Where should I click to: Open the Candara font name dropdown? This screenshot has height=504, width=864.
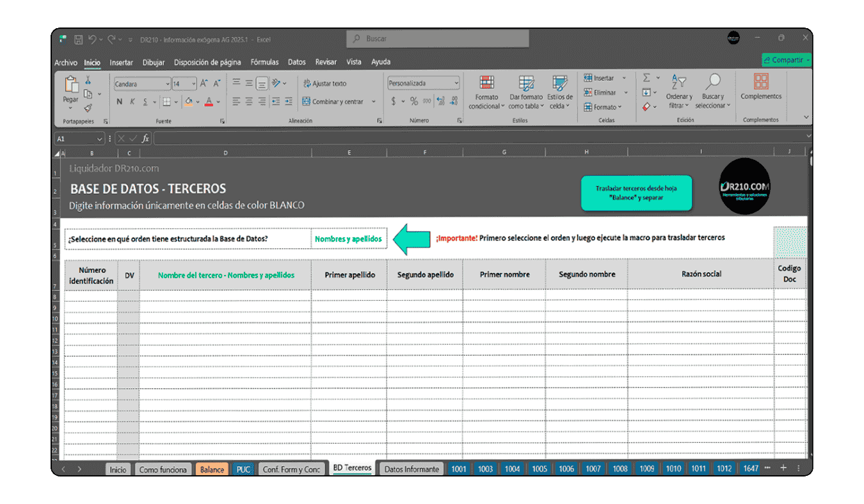coord(166,84)
